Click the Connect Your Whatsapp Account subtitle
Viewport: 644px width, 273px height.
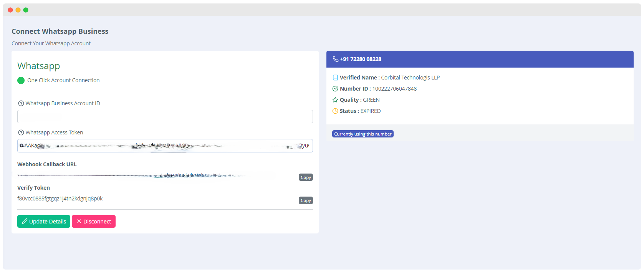[51, 43]
